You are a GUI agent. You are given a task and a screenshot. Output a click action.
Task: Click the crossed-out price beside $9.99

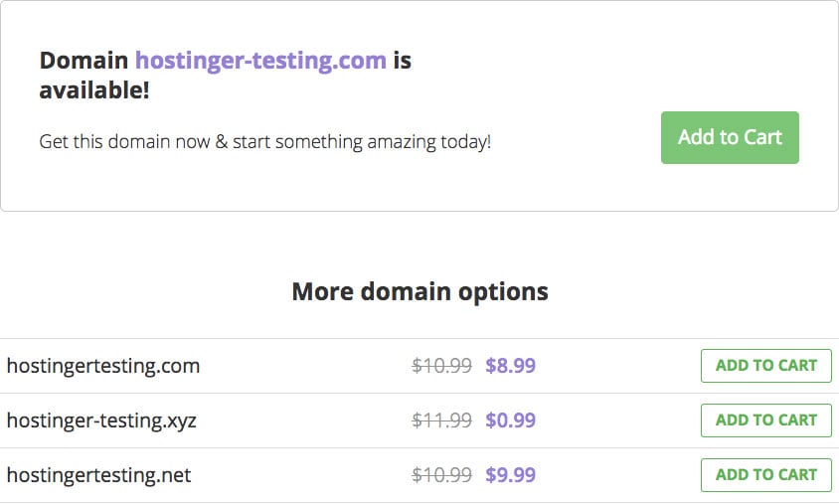(x=441, y=475)
